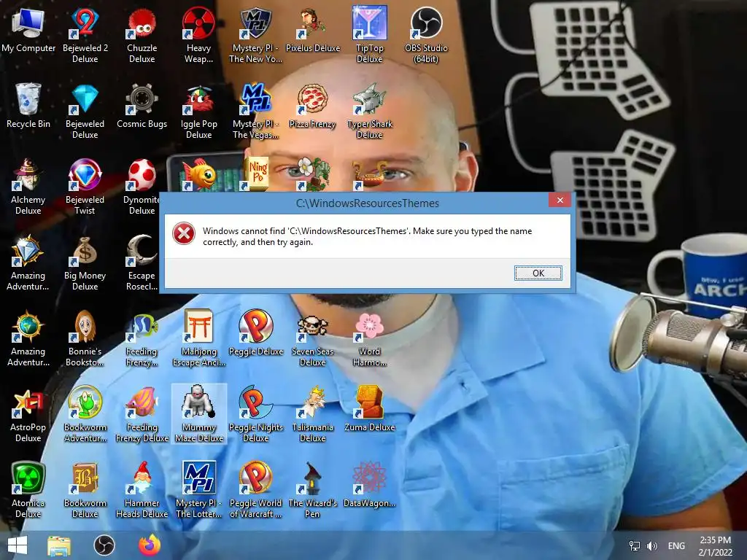Select the Mummy Maze Deluxe shortcut
This screenshot has height=560, width=747.
point(198,414)
